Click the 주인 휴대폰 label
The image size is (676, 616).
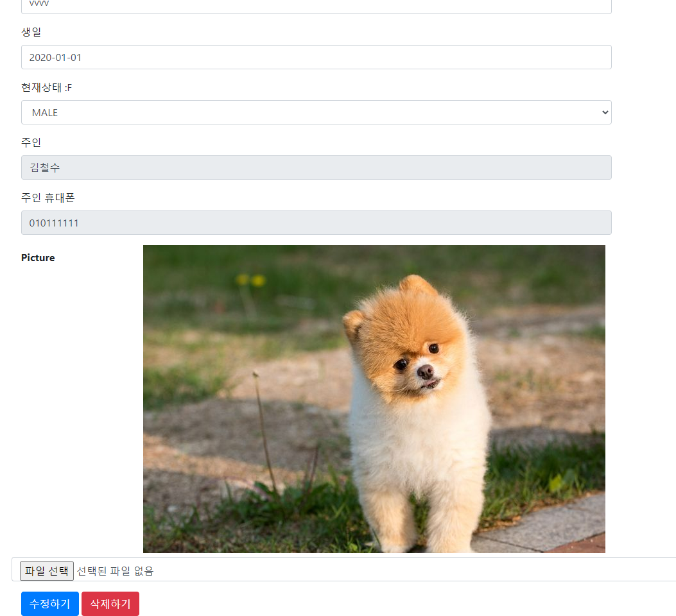pos(48,198)
